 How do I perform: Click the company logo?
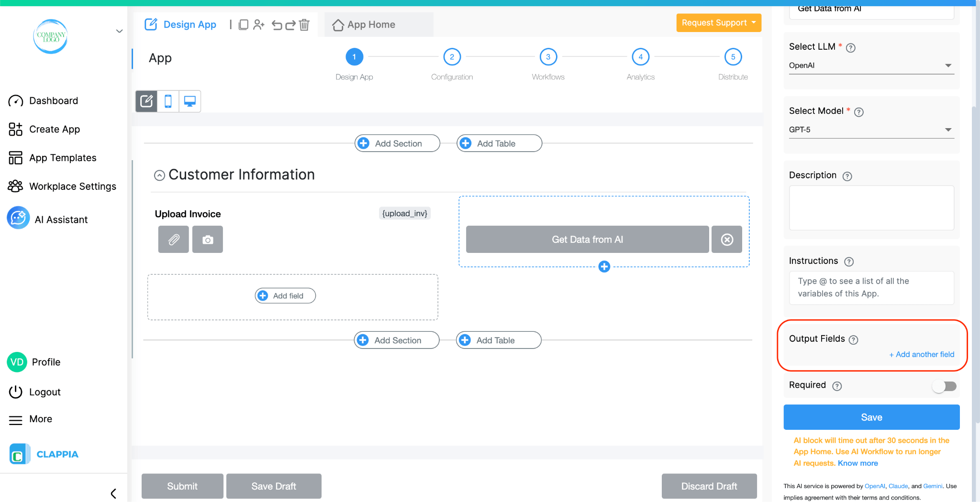(50, 36)
